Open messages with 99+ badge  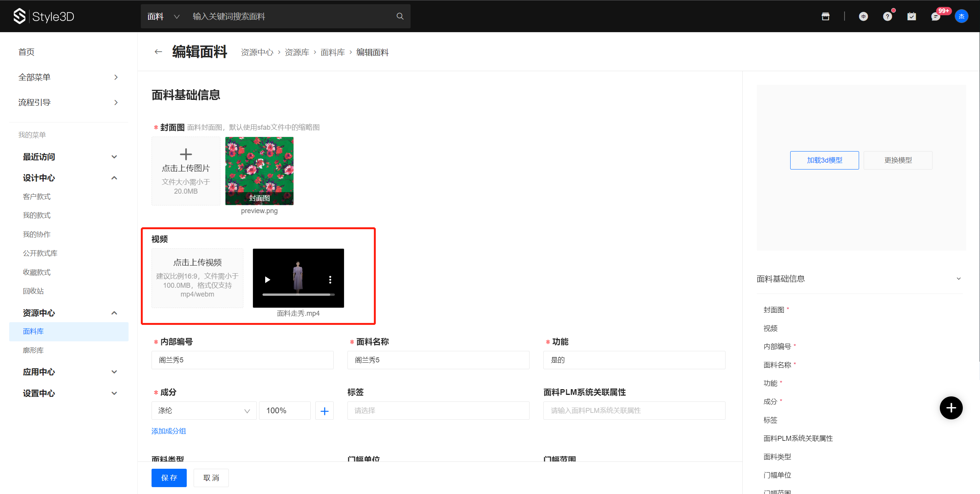pos(936,16)
